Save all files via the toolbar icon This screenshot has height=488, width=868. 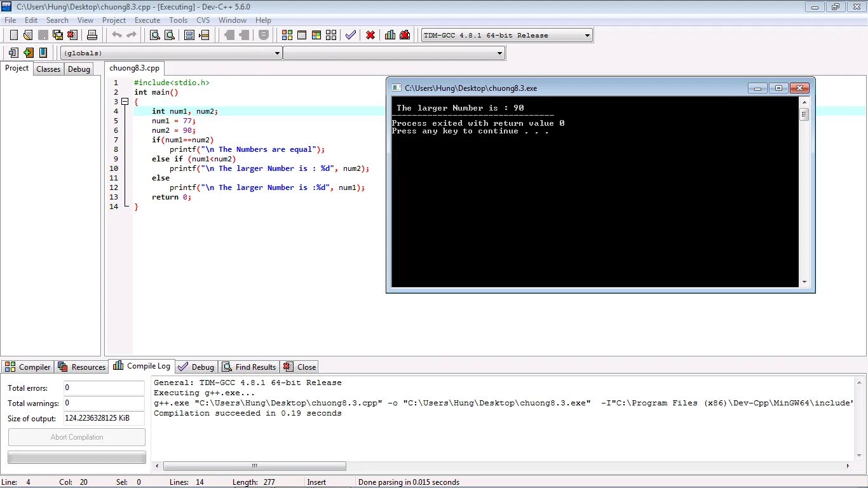click(x=57, y=35)
